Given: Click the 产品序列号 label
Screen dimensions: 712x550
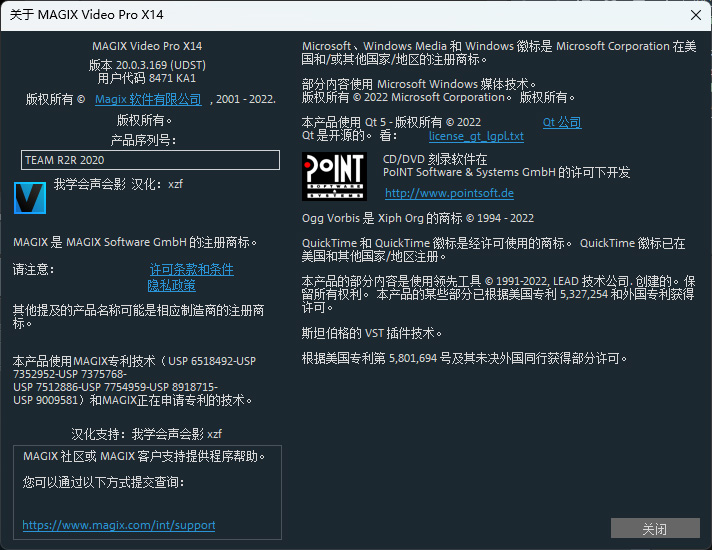Looking at the screenshot, I should click(143, 140).
